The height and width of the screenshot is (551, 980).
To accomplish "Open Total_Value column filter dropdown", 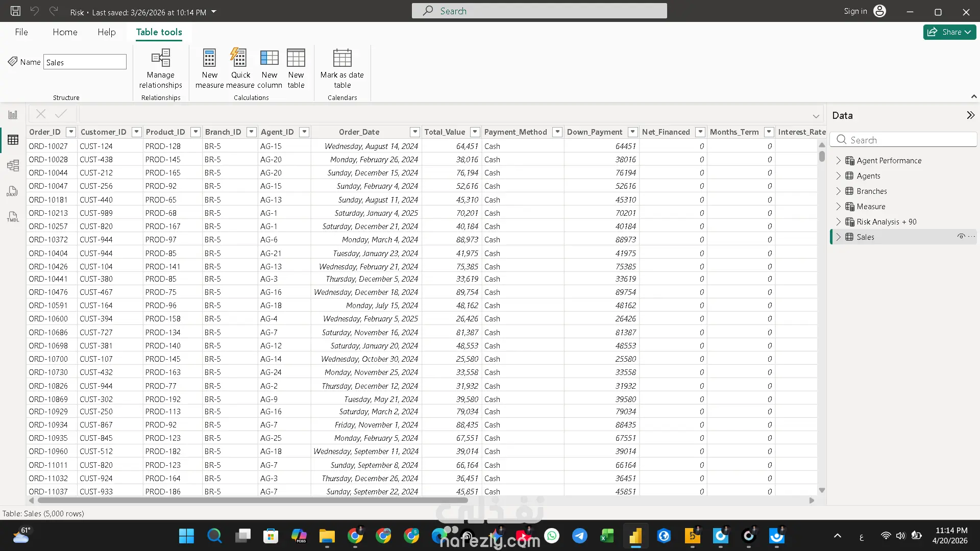I will (x=475, y=132).
